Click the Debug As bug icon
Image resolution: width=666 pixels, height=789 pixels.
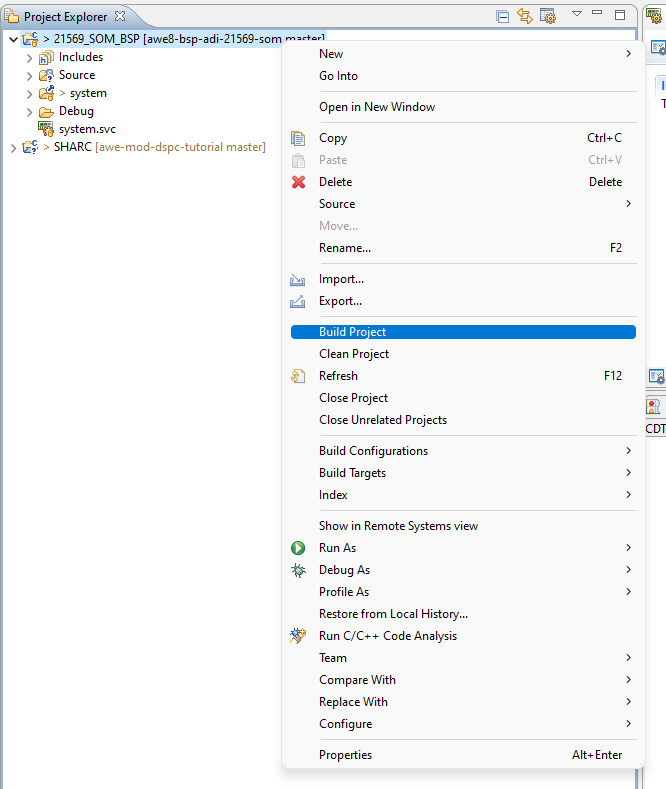click(298, 570)
